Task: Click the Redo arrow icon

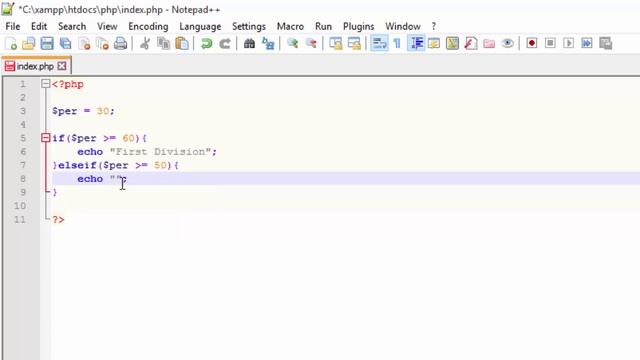Action: click(x=225, y=43)
